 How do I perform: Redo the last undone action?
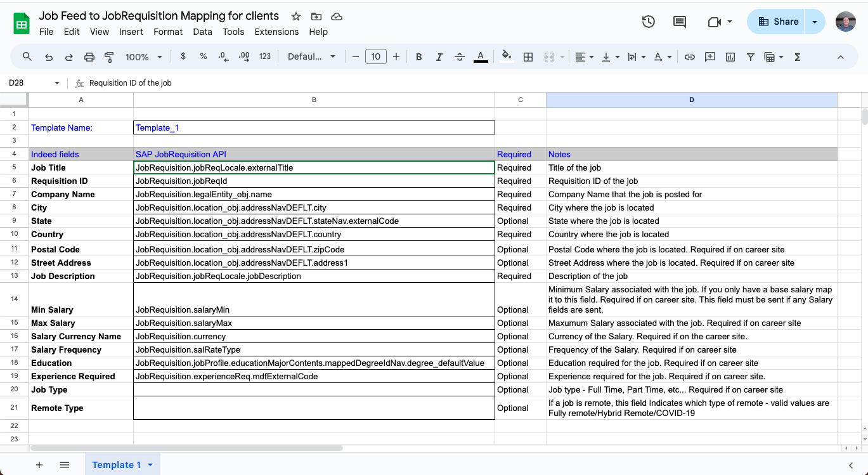pyautogui.click(x=69, y=56)
